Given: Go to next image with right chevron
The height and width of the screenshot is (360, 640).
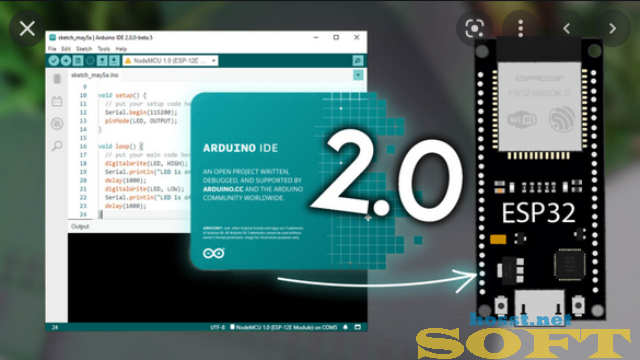Looking at the screenshot, I should [612, 28].
